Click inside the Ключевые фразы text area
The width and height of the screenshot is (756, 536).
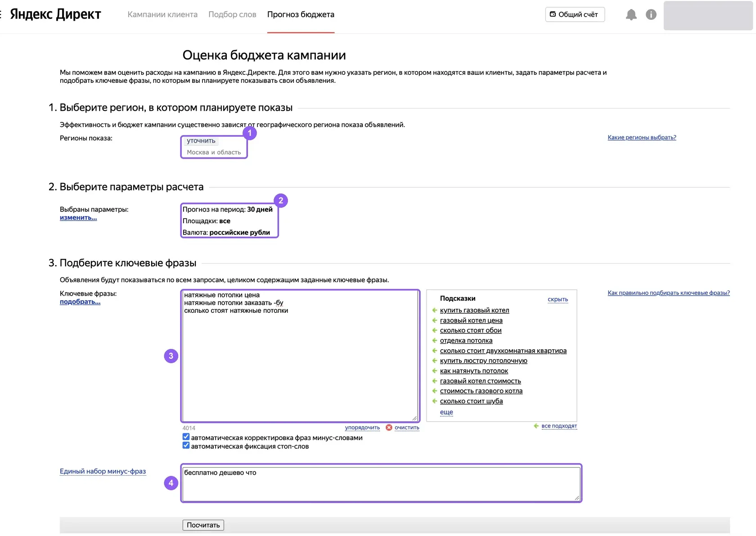click(x=300, y=356)
